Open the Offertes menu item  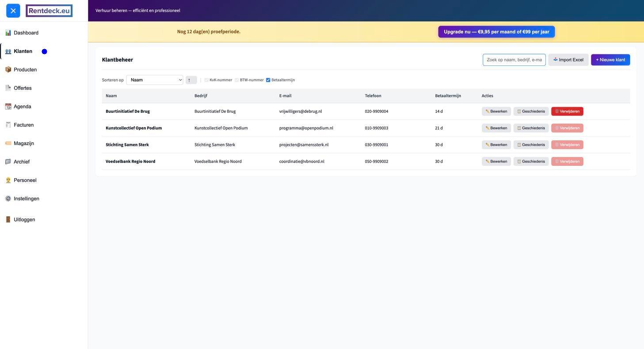click(23, 88)
